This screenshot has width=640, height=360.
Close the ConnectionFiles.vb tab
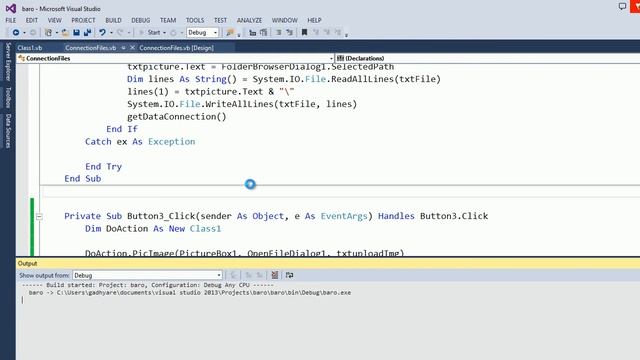click(x=132, y=48)
